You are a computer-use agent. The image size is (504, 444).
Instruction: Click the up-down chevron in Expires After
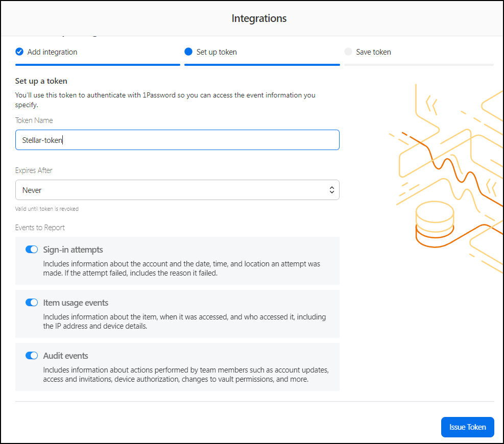(332, 190)
